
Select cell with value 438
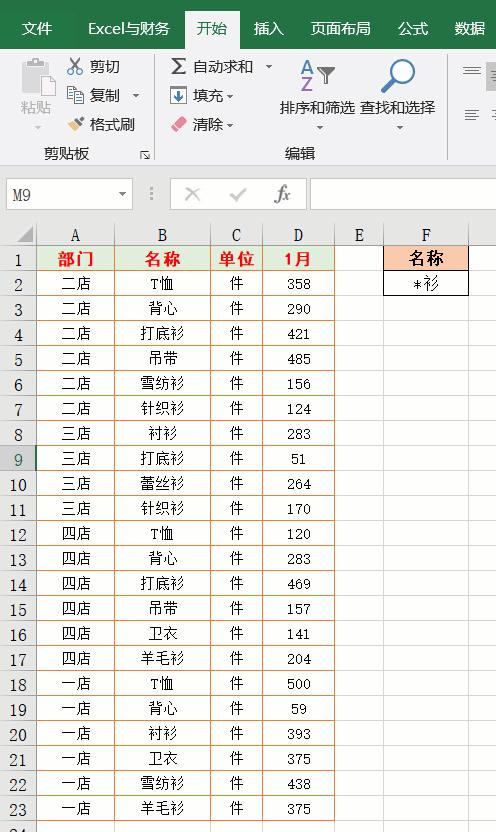(299, 783)
